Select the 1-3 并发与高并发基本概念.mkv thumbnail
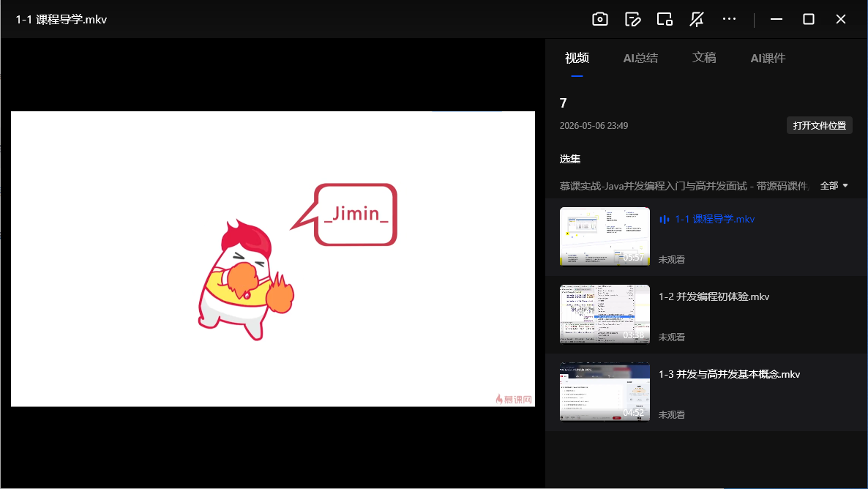The height and width of the screenshot is (489, 868). click(605, 392)
